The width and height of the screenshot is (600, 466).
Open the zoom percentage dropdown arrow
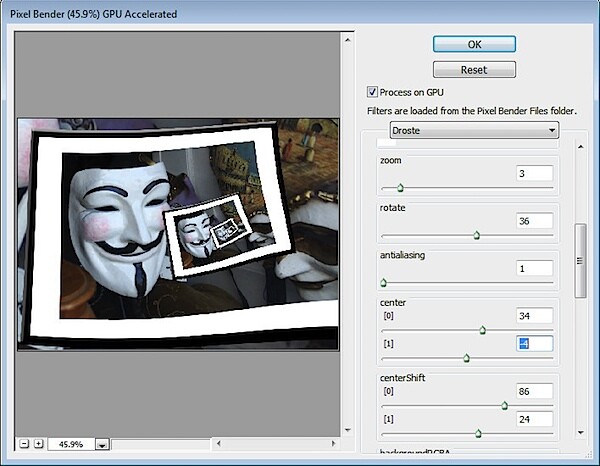pyautogui.click(x=102, y=445)
